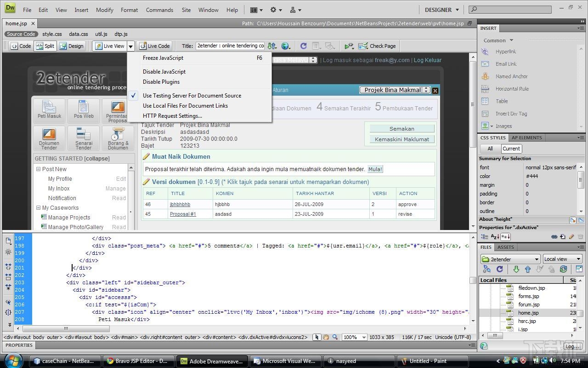This screenshot has height=368, width=588.
Task: Select the forum.jsp file in Local Files
Action: pyautogui.click(x=529, y=304)
